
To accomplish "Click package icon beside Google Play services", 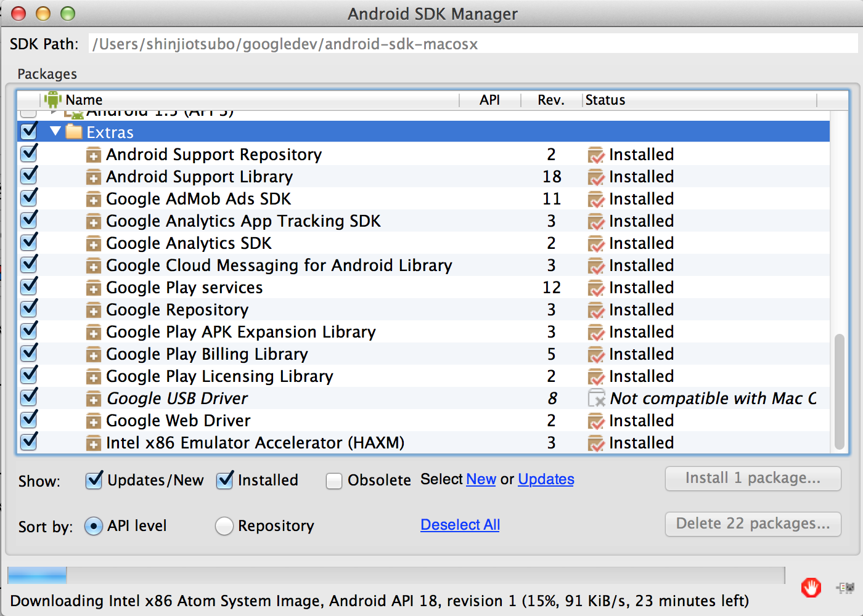I will (93, 288).
